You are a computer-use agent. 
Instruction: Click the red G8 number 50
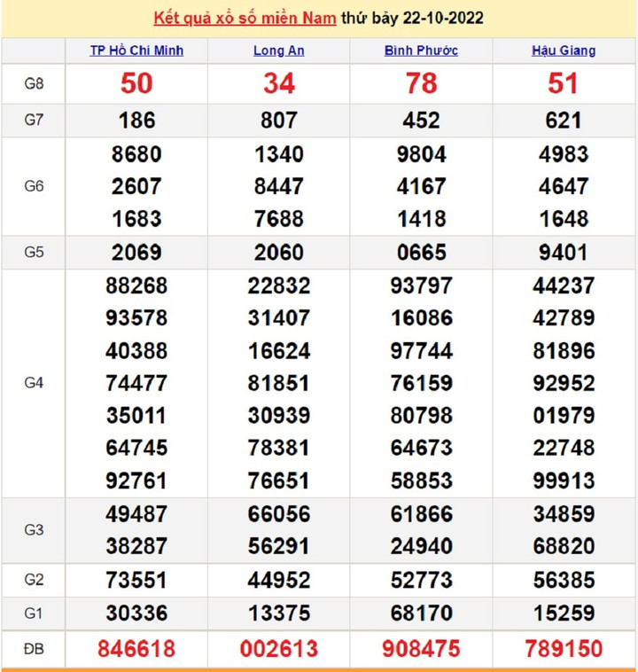tap(136, 83)
